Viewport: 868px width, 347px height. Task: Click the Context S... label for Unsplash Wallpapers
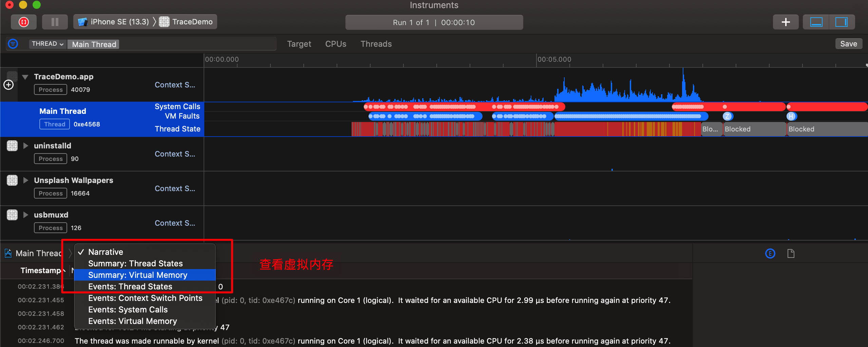pos(175,188)
